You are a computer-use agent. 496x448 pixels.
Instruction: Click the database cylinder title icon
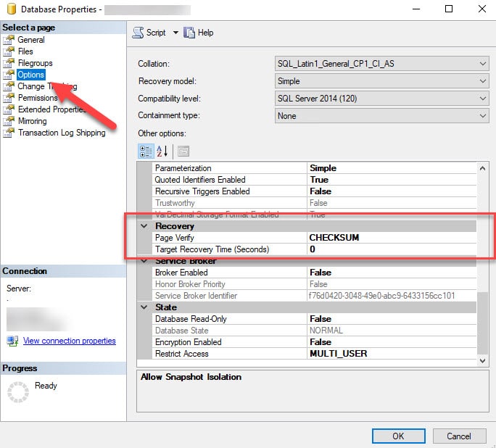coord(12,9)
